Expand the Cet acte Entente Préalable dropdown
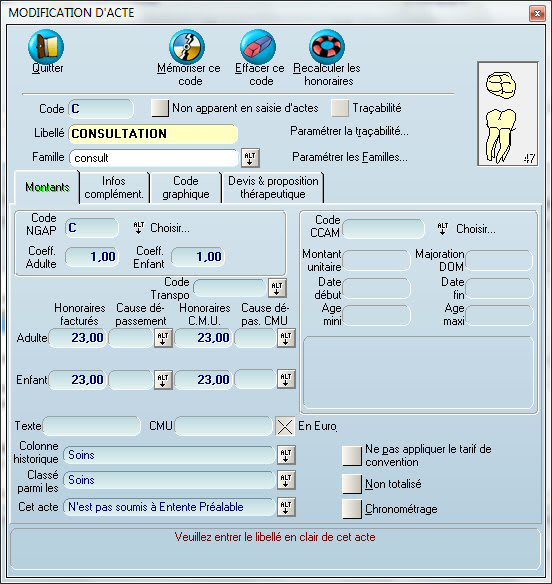Viewport: 552px width, 584px height. point(286,507)
